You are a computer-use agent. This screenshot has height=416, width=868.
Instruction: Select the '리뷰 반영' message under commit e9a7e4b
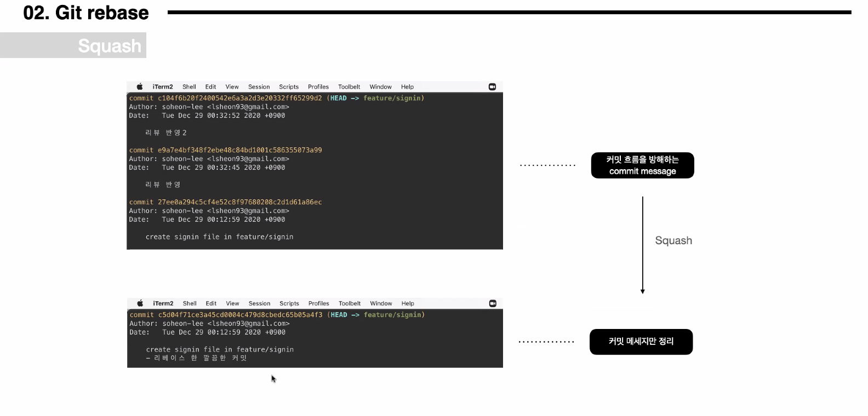tap(163, 184)
